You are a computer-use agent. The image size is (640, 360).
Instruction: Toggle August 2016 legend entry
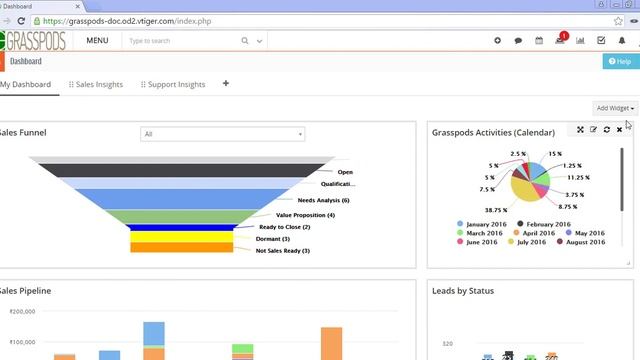581,242
